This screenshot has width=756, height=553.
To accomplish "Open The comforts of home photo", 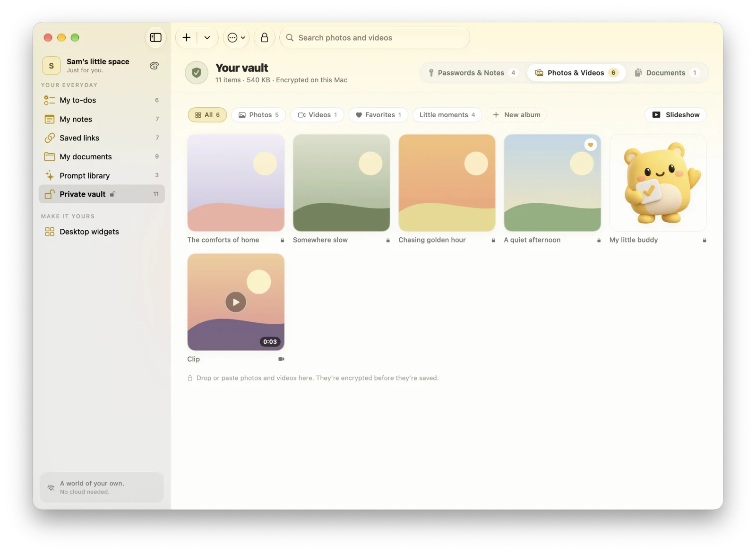I will coord(236,183).
